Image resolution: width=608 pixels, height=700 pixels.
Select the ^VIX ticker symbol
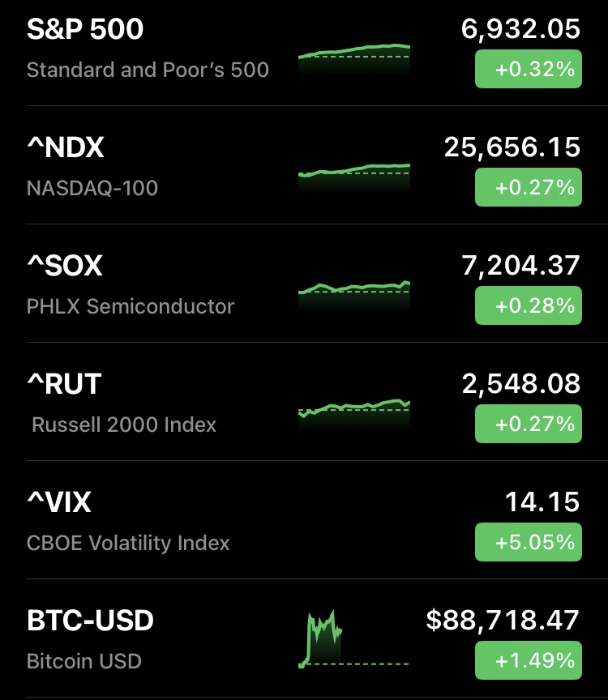59,503
